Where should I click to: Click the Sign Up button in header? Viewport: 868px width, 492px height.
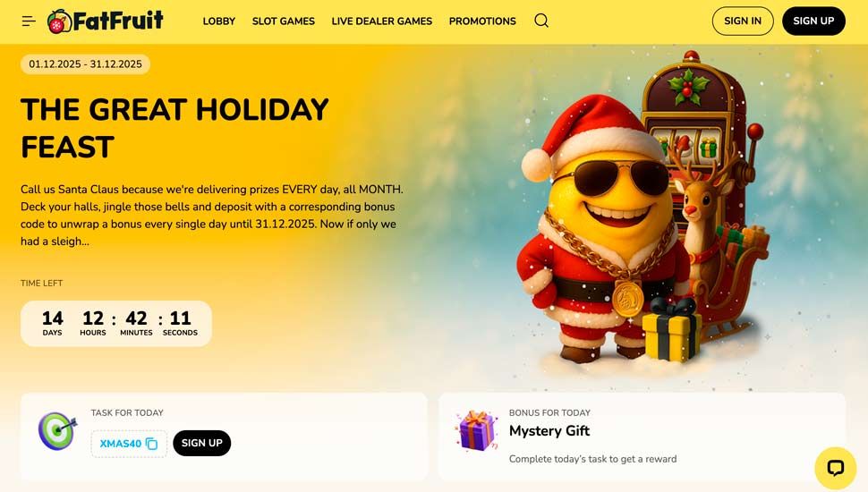(813, 21)
